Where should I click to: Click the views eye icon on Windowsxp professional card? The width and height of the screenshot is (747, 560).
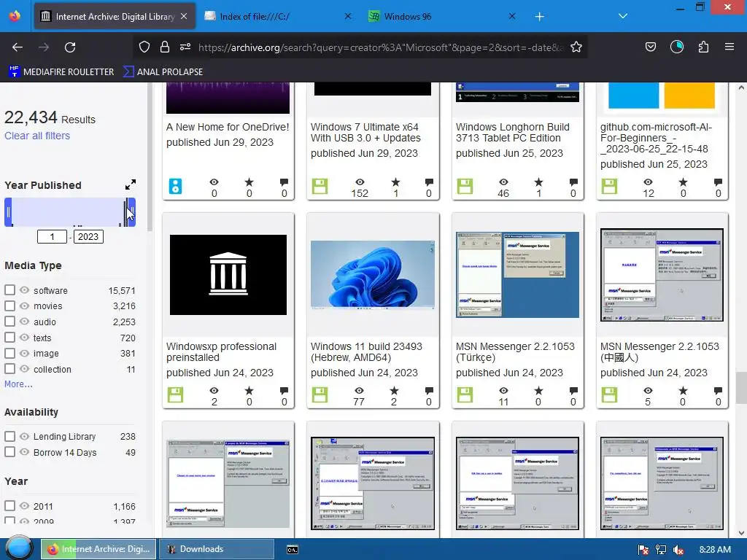pos(214,391)
